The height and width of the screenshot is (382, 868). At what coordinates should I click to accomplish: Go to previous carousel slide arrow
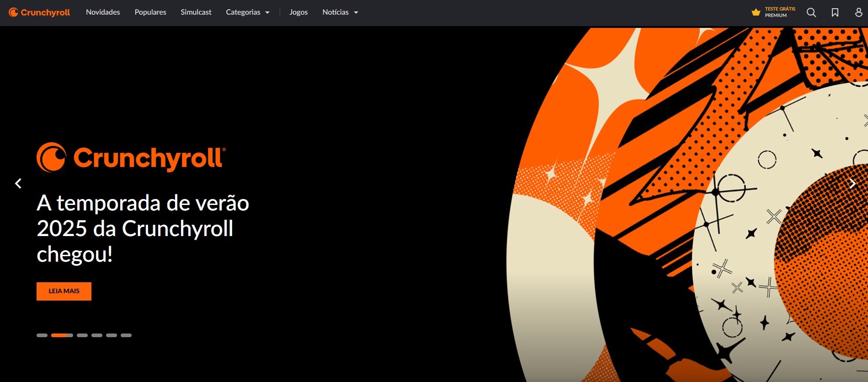(18, 183)
